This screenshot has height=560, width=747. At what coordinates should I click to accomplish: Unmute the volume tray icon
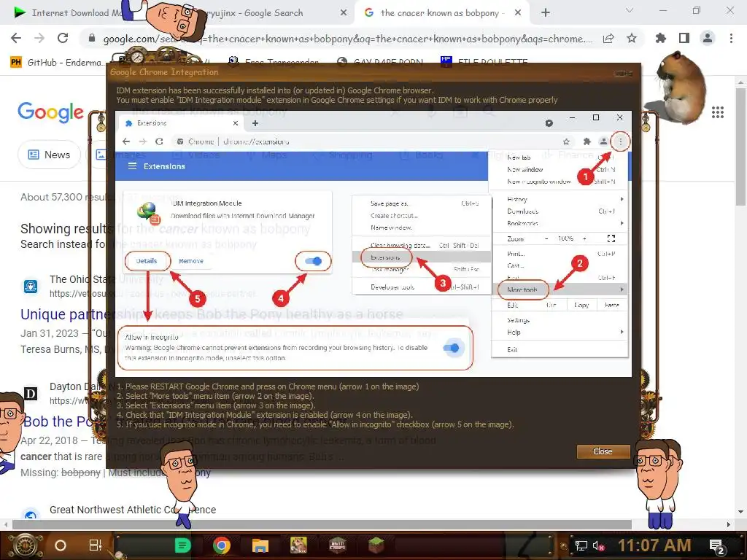(598, 545)
